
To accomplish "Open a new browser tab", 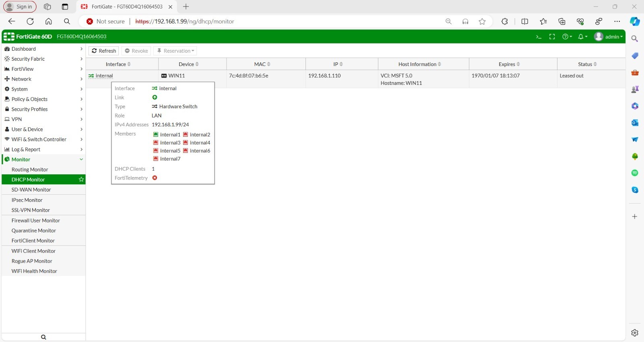I will click(x=186, y=6).
